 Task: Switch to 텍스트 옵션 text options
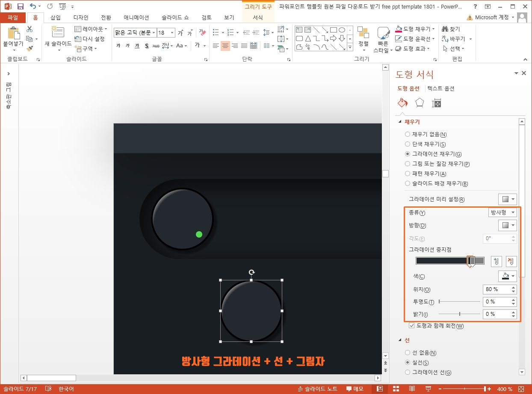tap(441, 89)
